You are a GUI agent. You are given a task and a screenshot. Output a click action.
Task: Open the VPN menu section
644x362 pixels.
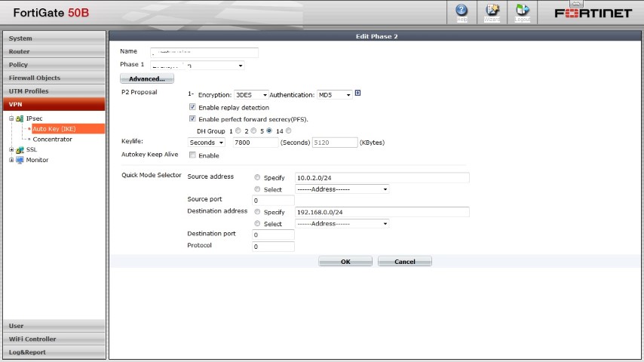point(54,104)
